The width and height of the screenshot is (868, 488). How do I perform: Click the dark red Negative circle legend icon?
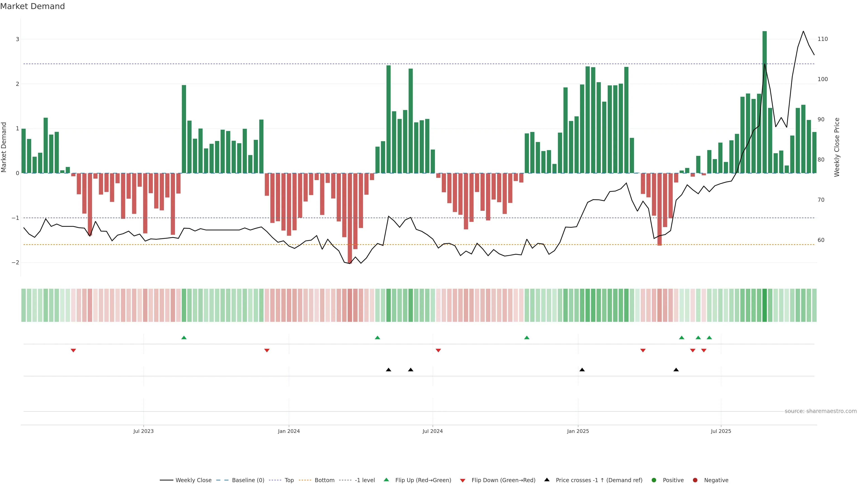tap(695, 480)
